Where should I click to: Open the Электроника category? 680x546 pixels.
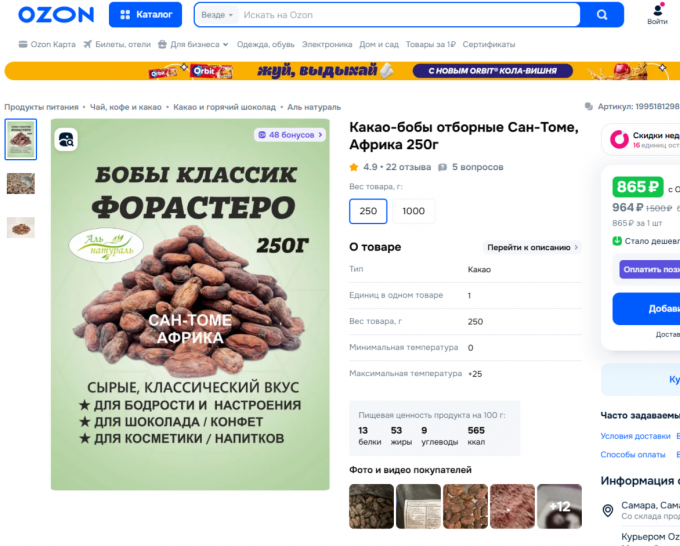coord(327,44)
